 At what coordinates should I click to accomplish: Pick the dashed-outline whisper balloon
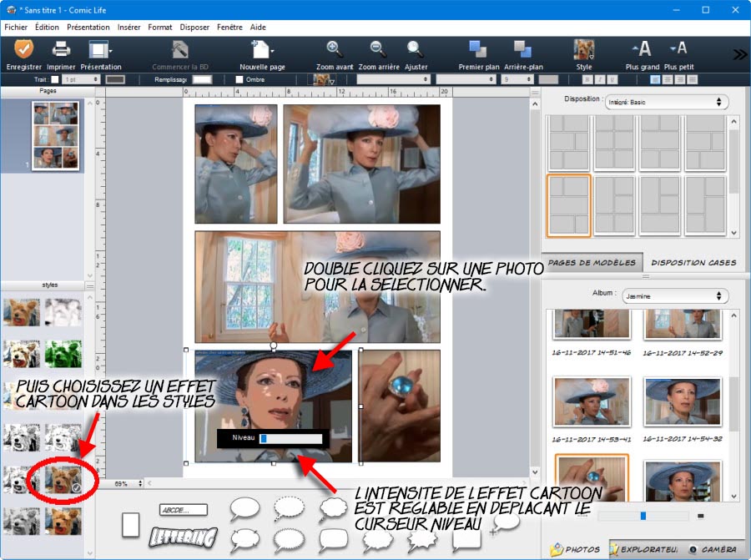point(289,508)
